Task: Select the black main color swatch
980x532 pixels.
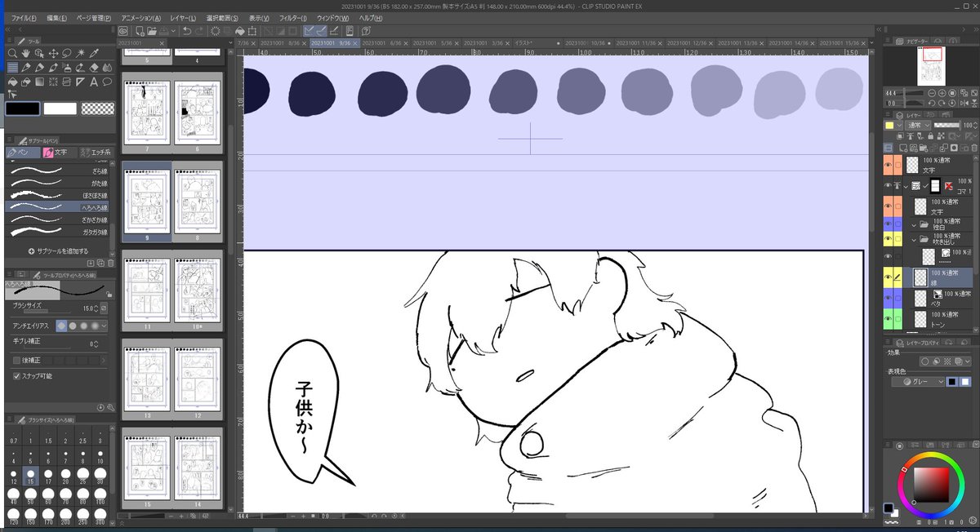Action: (x=21, y=109)
